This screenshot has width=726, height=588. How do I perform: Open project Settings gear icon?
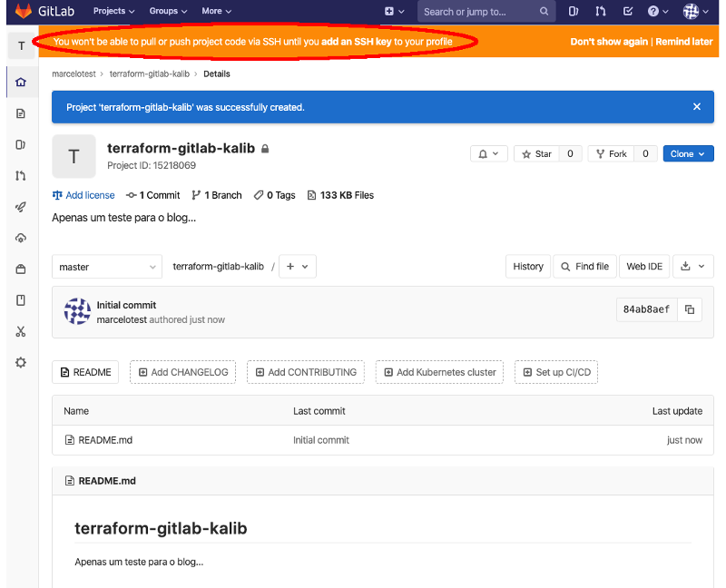click(x=20, y=362)
